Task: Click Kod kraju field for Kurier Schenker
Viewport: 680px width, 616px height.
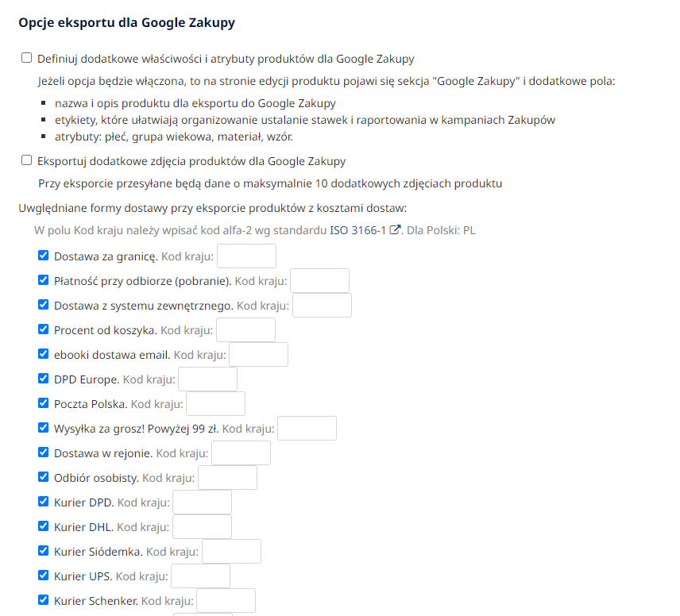Action: (226, 601)
